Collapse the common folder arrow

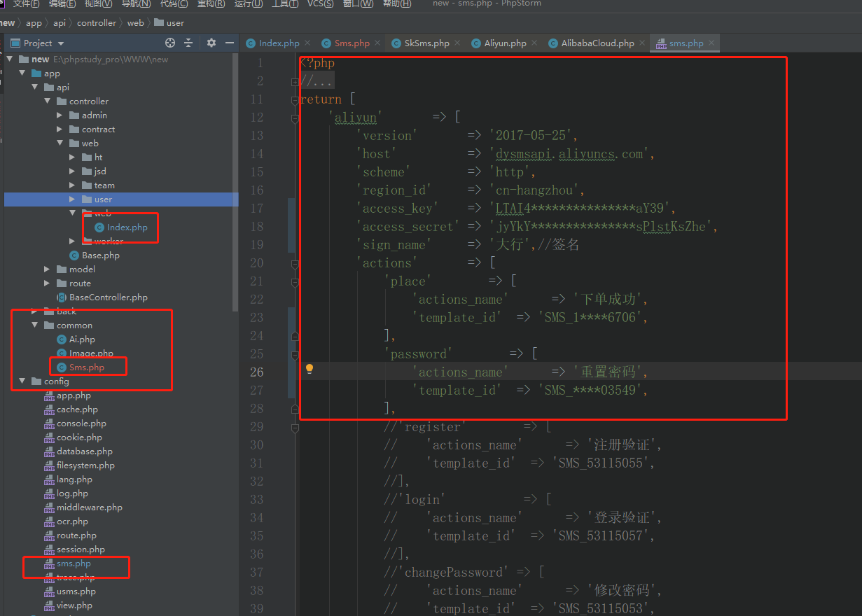(x=35, y=325)
